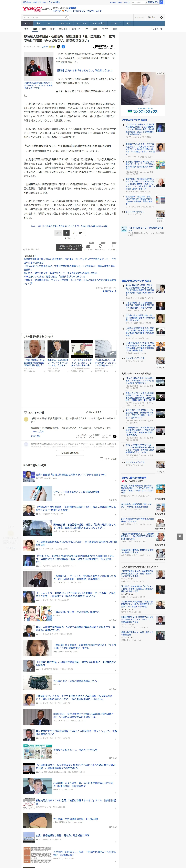React with 学びがある graduation cap icon
This screenshot has width=186, height=868.
[x=89, y=246]
